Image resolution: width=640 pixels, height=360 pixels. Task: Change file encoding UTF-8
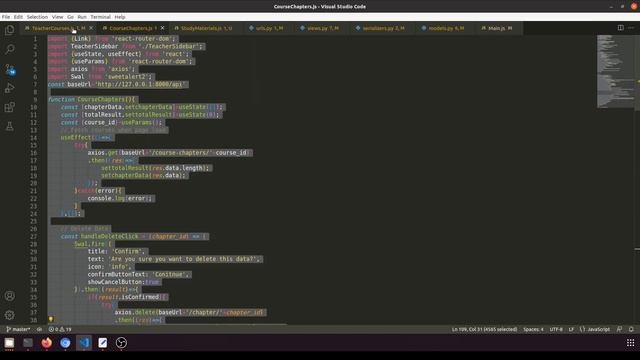click(x=556, y=329)
